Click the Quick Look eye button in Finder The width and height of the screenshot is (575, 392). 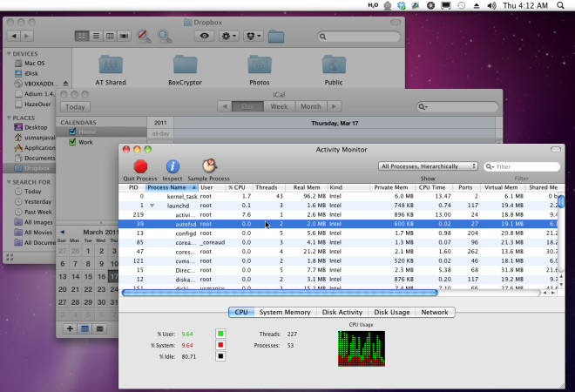[x=204, y=36]
